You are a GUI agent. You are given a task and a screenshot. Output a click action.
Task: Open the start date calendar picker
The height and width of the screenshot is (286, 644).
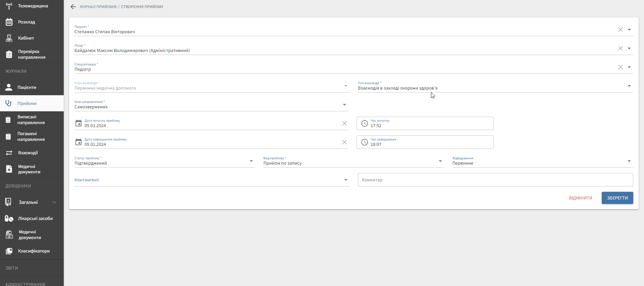(78, 123)
